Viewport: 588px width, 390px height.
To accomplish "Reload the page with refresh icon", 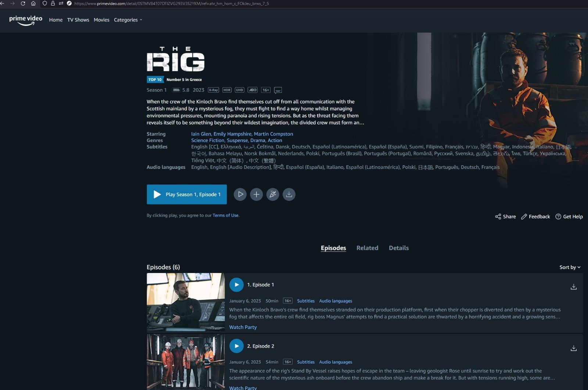I will (x=23, y=3).
